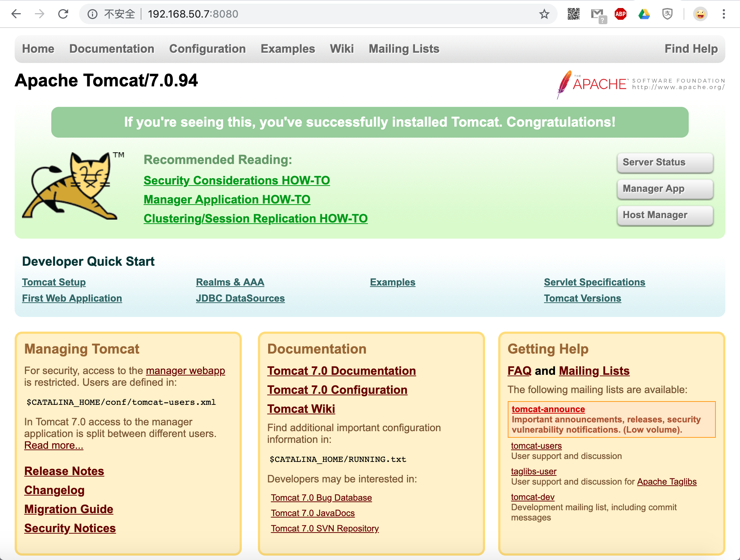
Task: Click the browser back arrow
Action: [16, 14]
